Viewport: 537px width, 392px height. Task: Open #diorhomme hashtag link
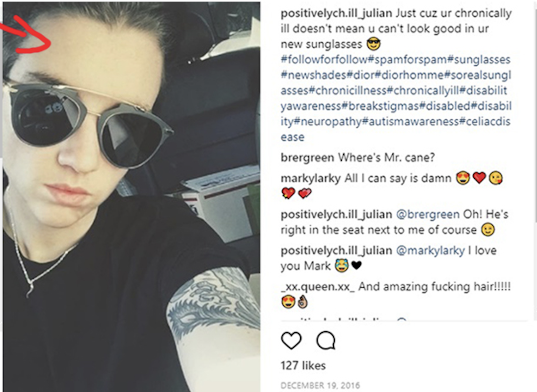409,75
